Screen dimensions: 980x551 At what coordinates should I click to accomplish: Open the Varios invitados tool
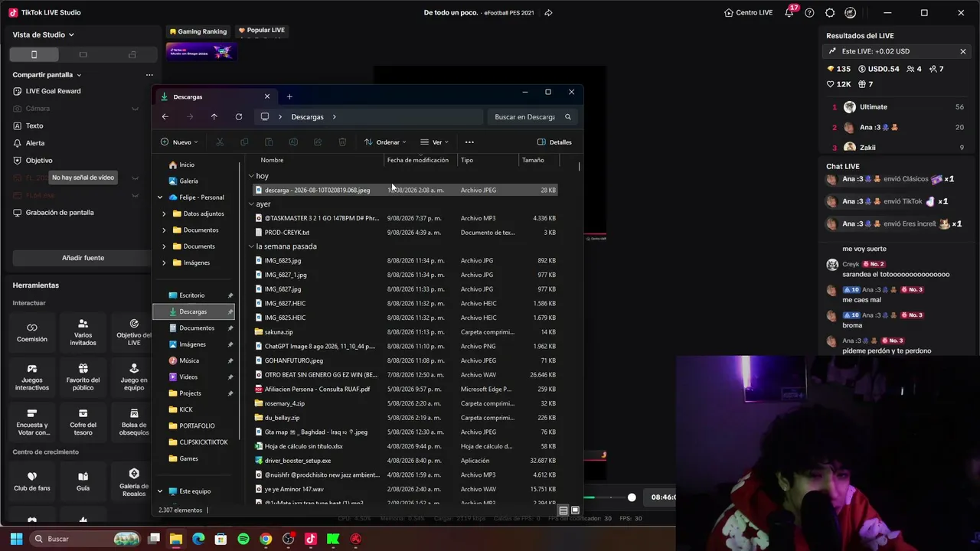(83, 331)
